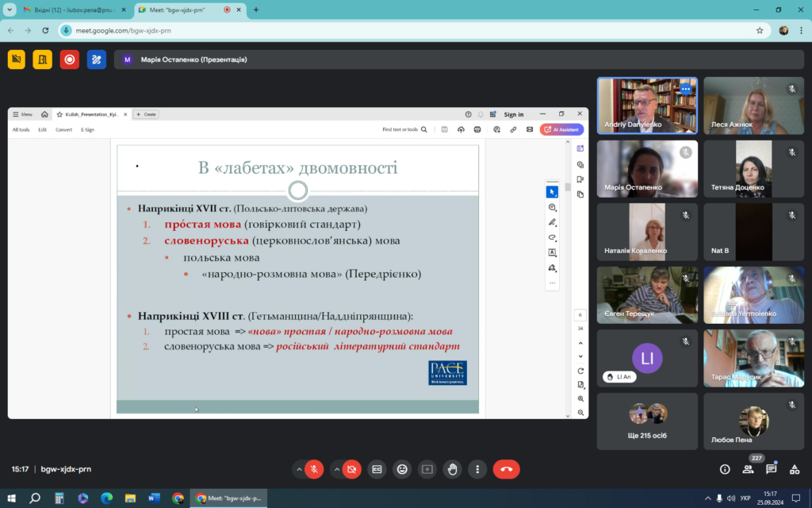812x508 pixels.
Task: Show the participants people panel
Action: [748, 469]
